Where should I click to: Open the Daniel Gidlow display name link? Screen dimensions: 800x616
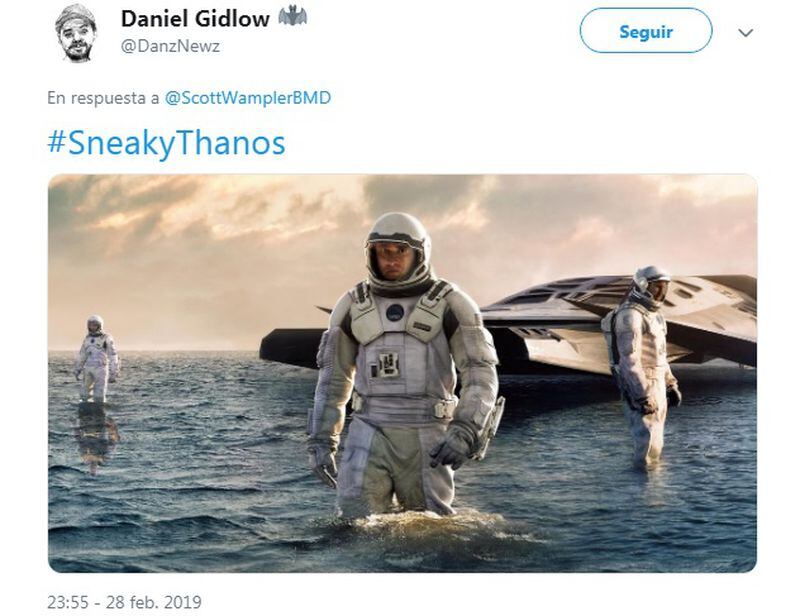click(x=195, y=19)
